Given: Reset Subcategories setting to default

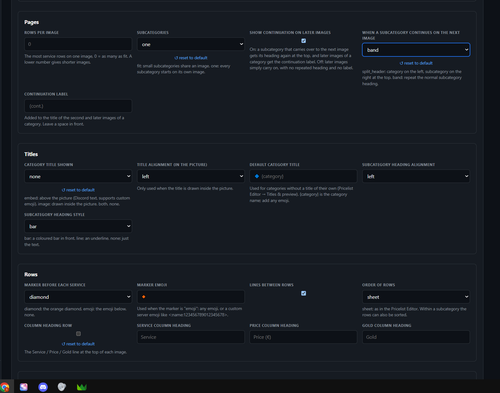Looking at the screenshot, I should click(191, 58).
